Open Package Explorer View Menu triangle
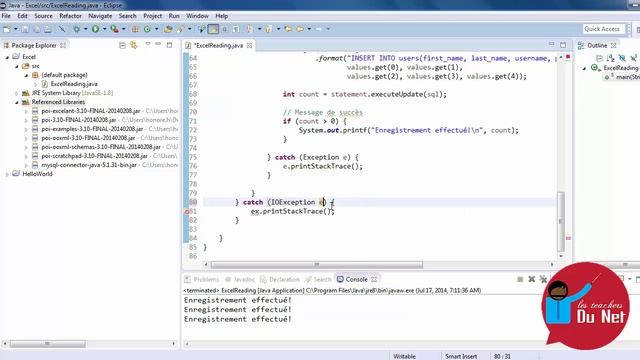Viewport: 640px width, 360px height. pyautogui.click(x=148, y=44)
